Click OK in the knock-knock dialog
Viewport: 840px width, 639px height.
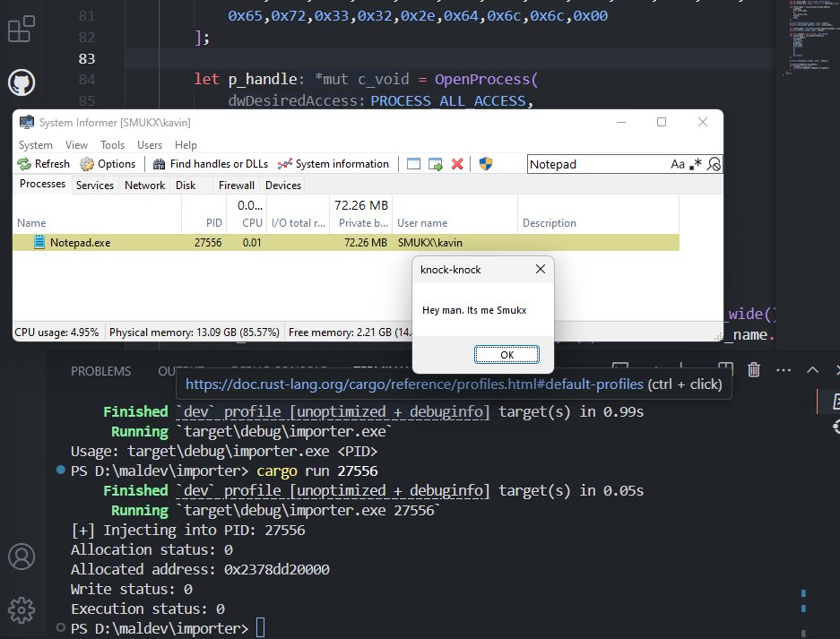(507, 355)
